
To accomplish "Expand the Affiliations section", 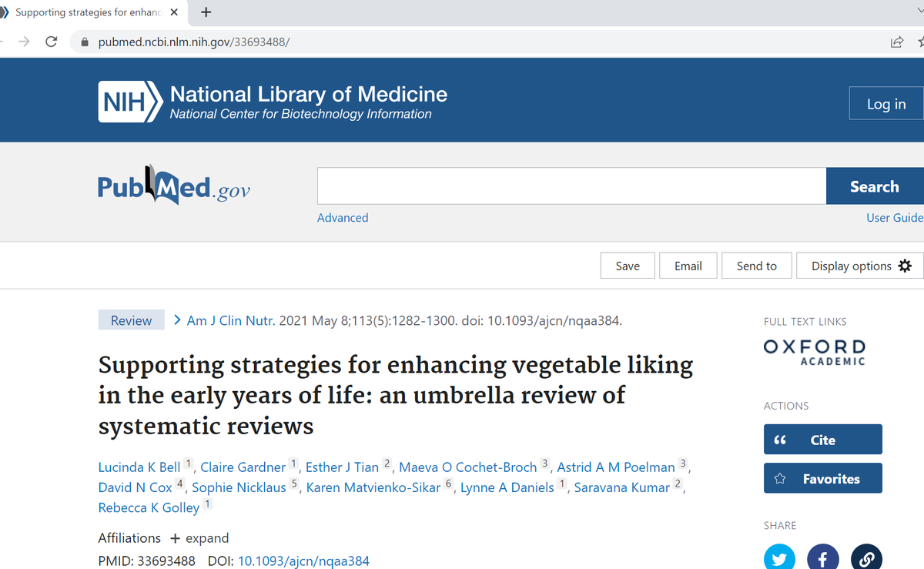I will [x=199, y=538].
